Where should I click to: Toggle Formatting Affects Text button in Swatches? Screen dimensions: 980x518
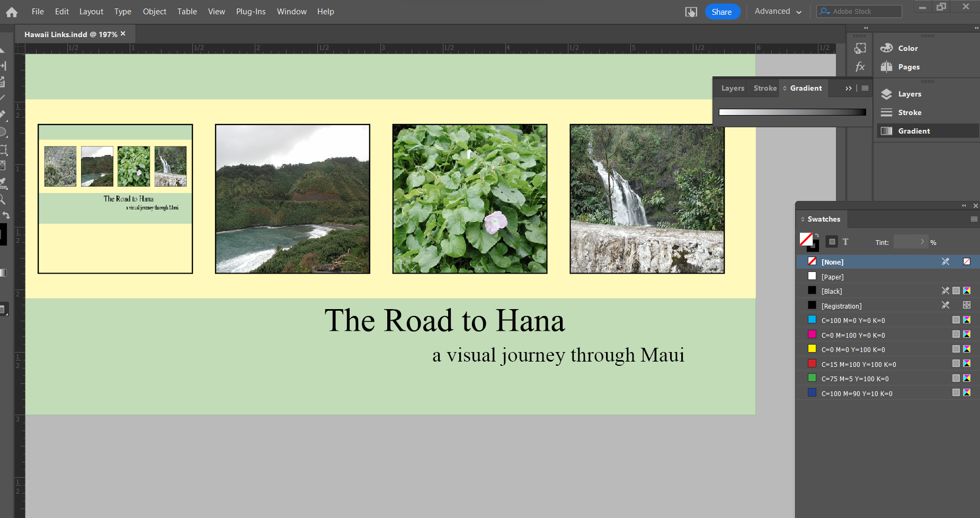(845, 242)
